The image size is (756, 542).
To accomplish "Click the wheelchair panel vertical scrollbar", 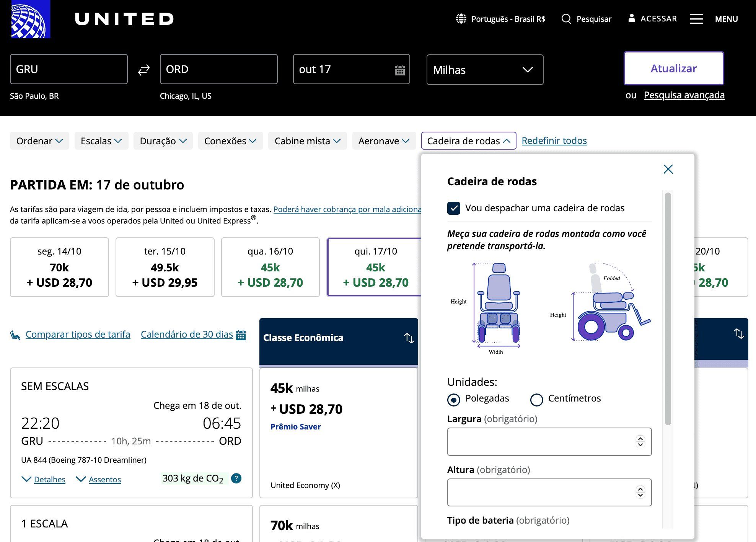I will pyautogui.click(x=668, y=309).
